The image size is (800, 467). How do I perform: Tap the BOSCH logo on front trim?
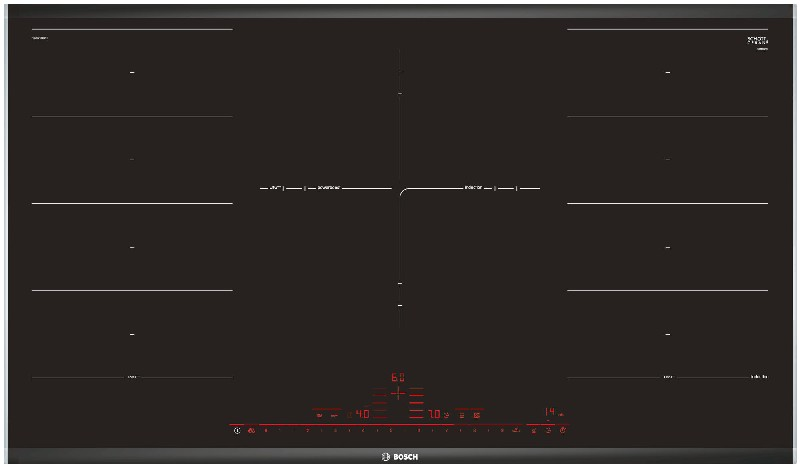[400, 457]
